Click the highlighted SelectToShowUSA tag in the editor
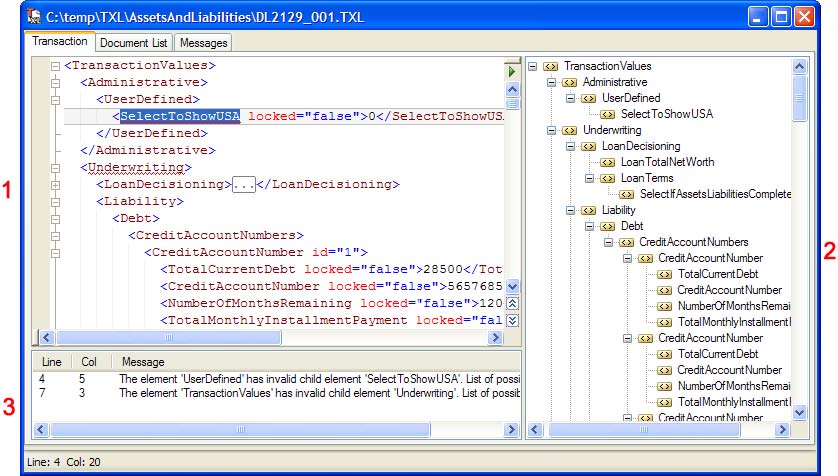This screenshot has height=476, width=838. click(x=180, y=116)
